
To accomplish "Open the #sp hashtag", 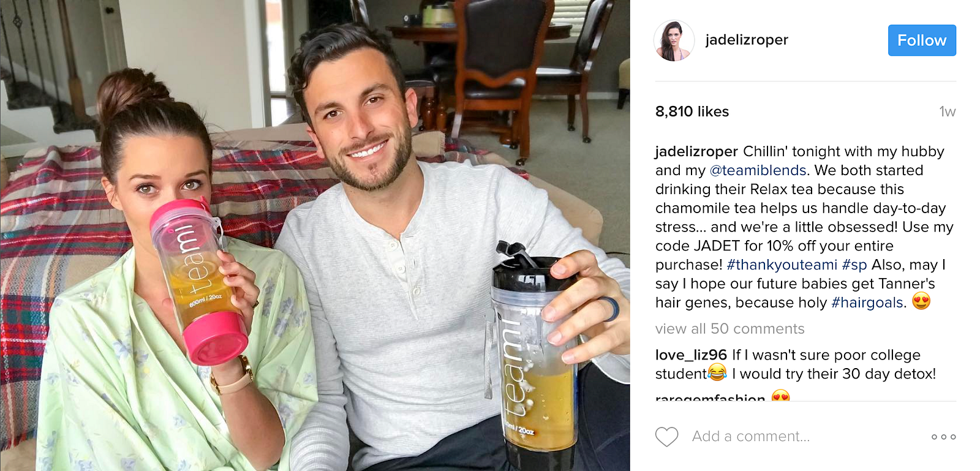I will tap(854, 265).
